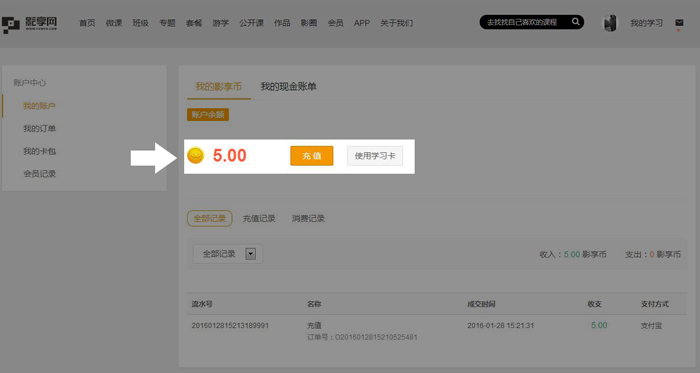Click the 支付方式 column header
The height and width of the screenshot is (373, 700).
[655, 304]
